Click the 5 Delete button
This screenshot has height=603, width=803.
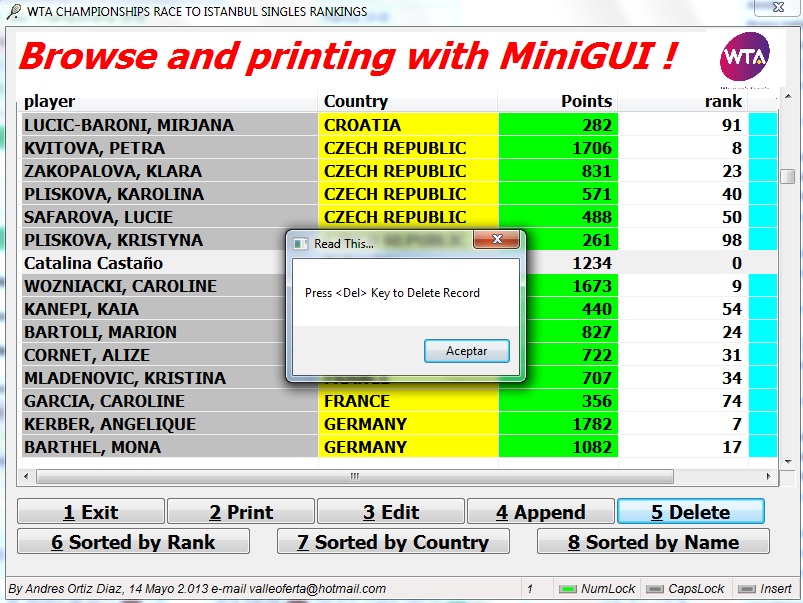tap(690, 511)
